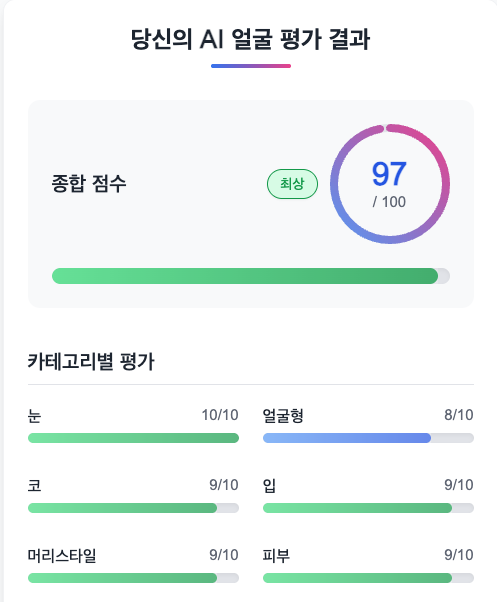Click the 머리스타일 category label
The width and height of the screenshot is (497, 602).
62,556
